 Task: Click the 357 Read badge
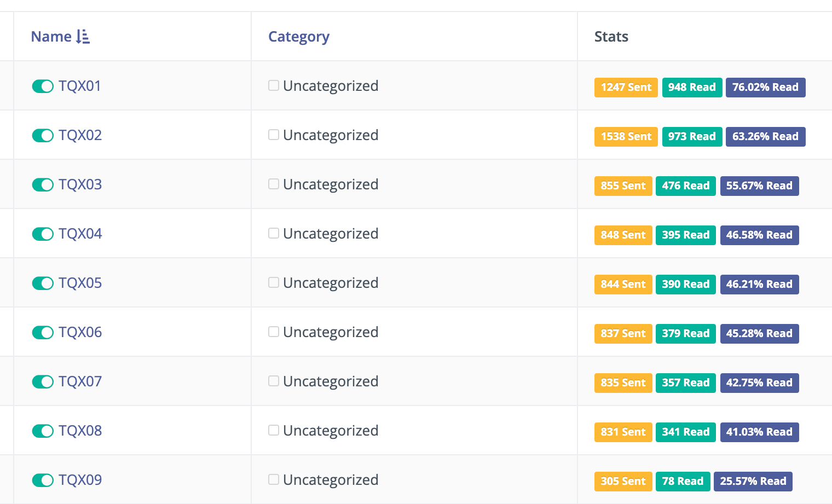(686, 383)
